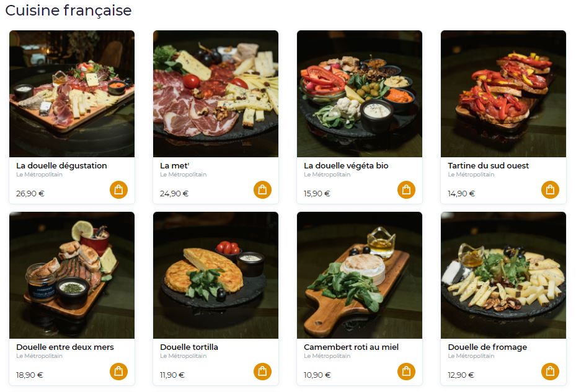This screenshot has height=392, width=576.
Task: Add Douelle tortilla to the shopping bag
Action: [x=262, y=372]
